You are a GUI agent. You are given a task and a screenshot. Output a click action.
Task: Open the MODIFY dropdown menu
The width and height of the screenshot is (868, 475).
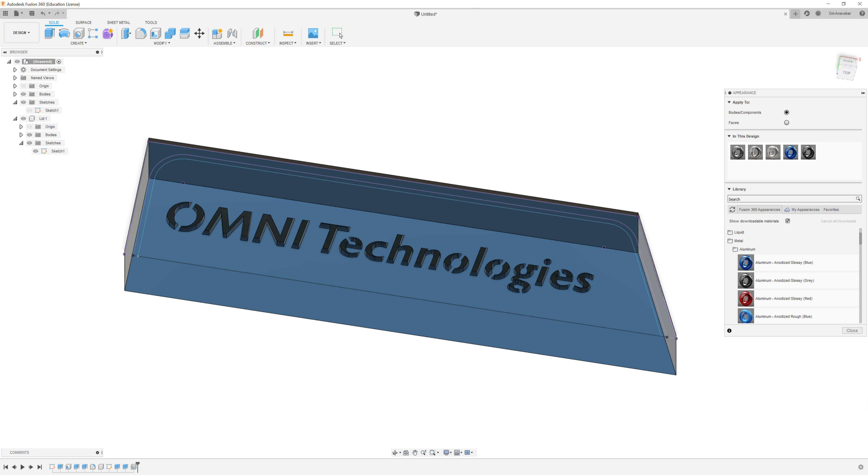click(x=162, y=43)
